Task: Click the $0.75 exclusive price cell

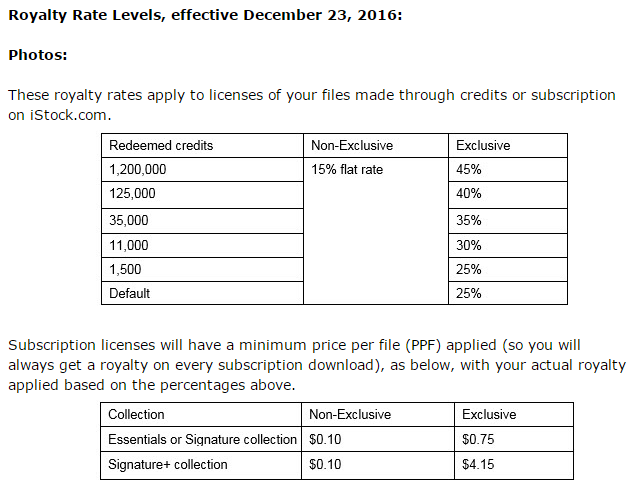Action: (x=514, y=439)
